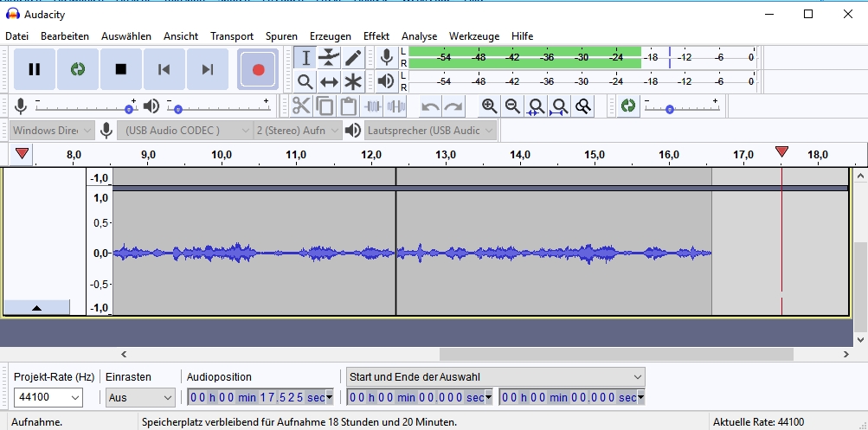Fit project to width
Viewport: 868px width, 430px height.
coord(560,106)
